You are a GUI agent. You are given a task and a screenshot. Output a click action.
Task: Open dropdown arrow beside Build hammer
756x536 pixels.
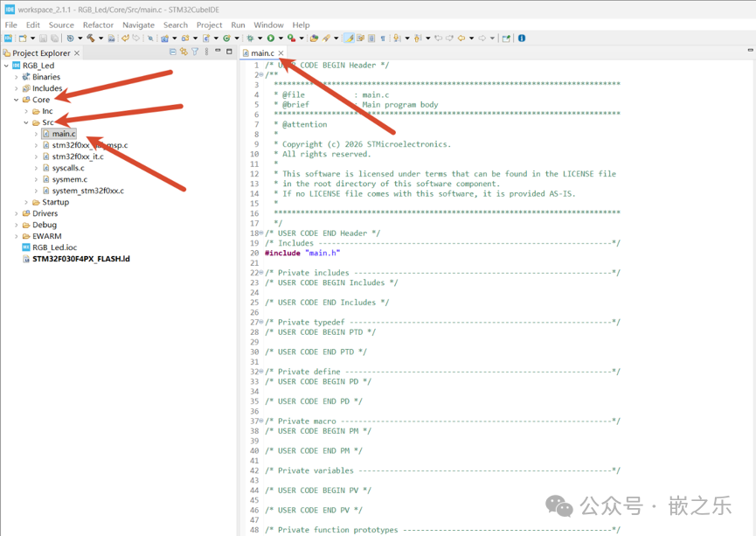pos(101,38)
